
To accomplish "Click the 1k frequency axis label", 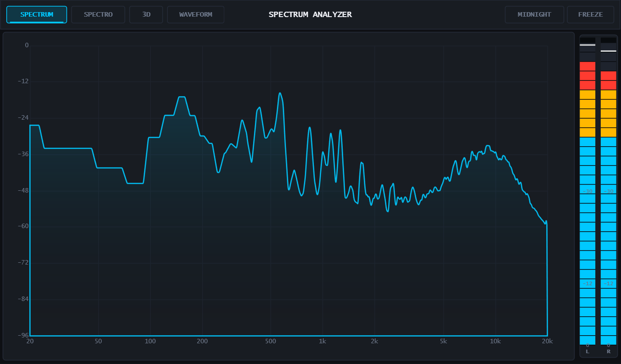I will click(322, 342).
